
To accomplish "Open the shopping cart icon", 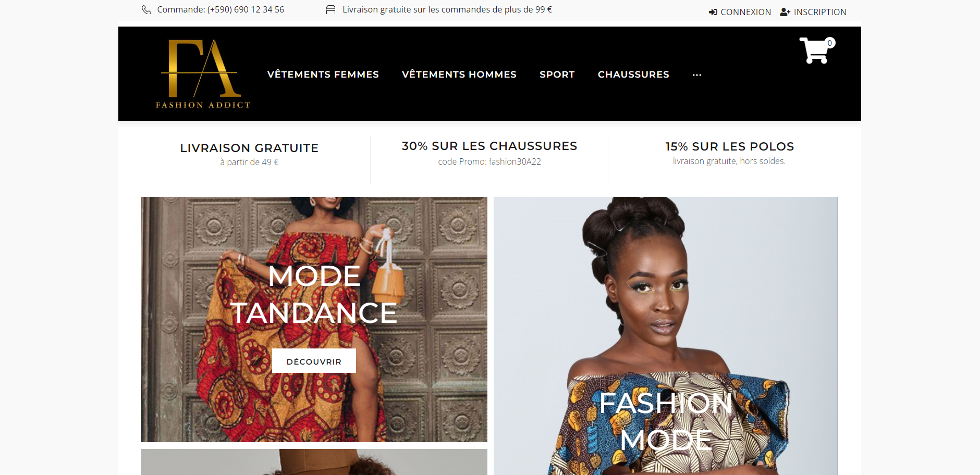I will 815,51.
